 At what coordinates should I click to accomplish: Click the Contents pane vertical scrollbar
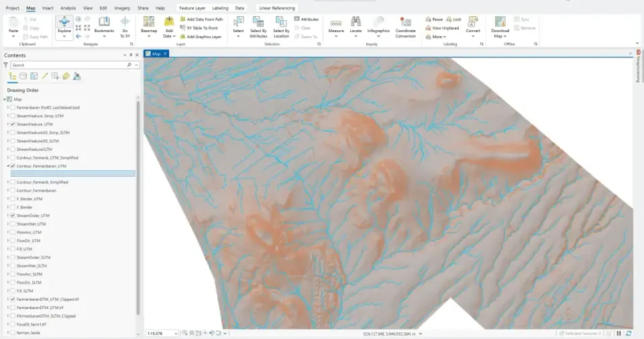click(x=138, y=207)
